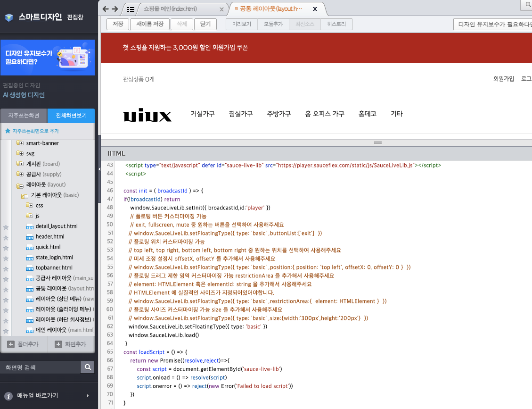Open 레이아웃 (하단 회사정보) file
Image resolution: width=532 pixels, height=409 pixels.
tap(65, 320)
